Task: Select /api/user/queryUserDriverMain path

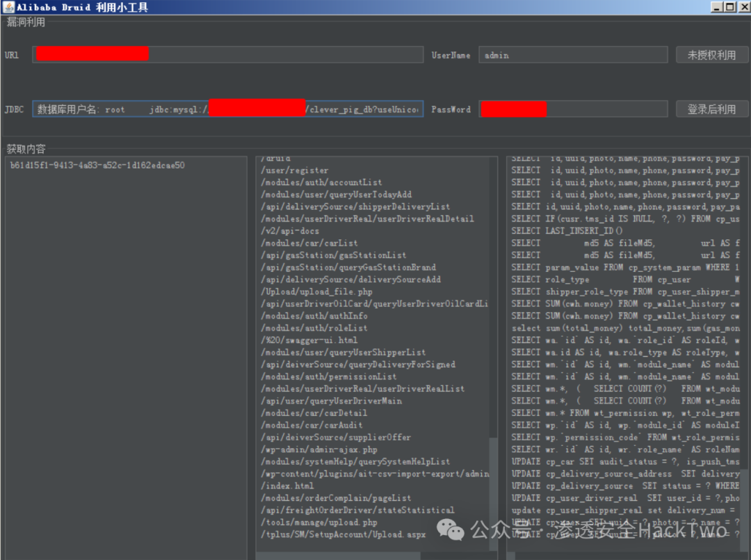Action: click(x=332, y=401)
